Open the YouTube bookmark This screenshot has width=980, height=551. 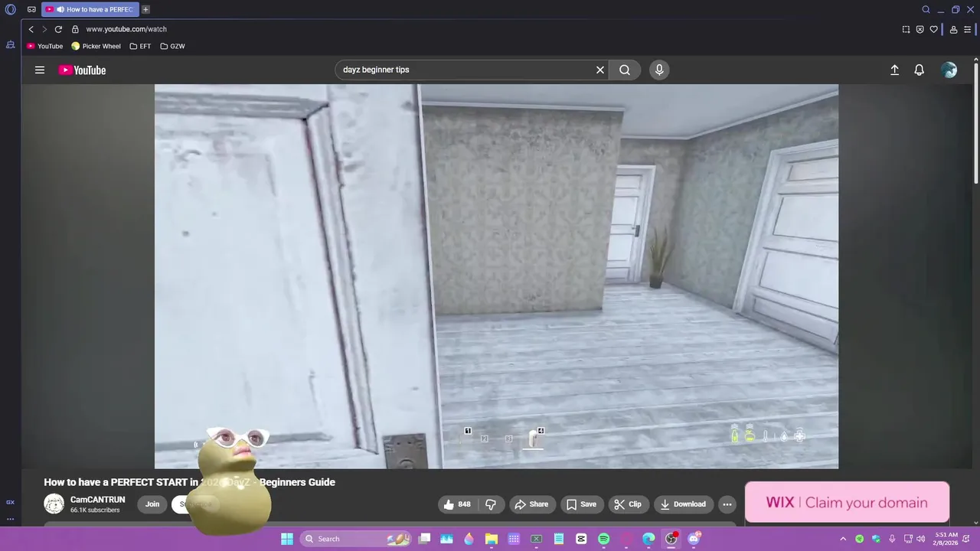44,46
